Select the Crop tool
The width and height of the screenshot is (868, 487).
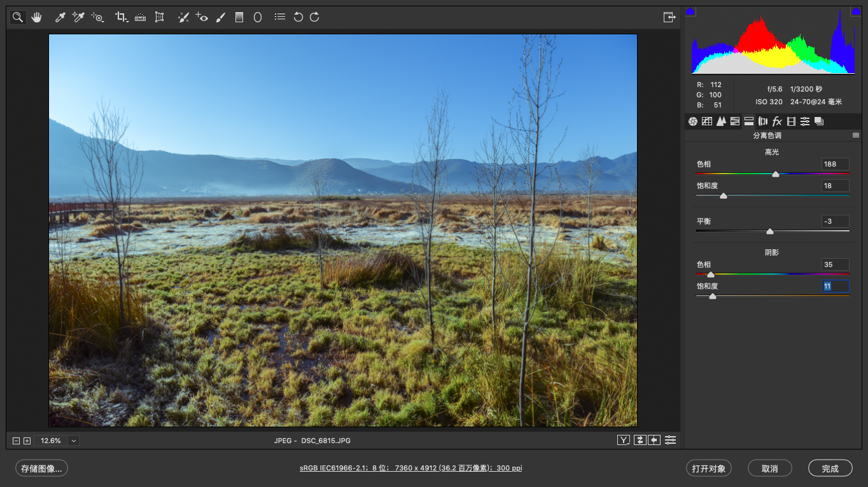pos(121,17)
